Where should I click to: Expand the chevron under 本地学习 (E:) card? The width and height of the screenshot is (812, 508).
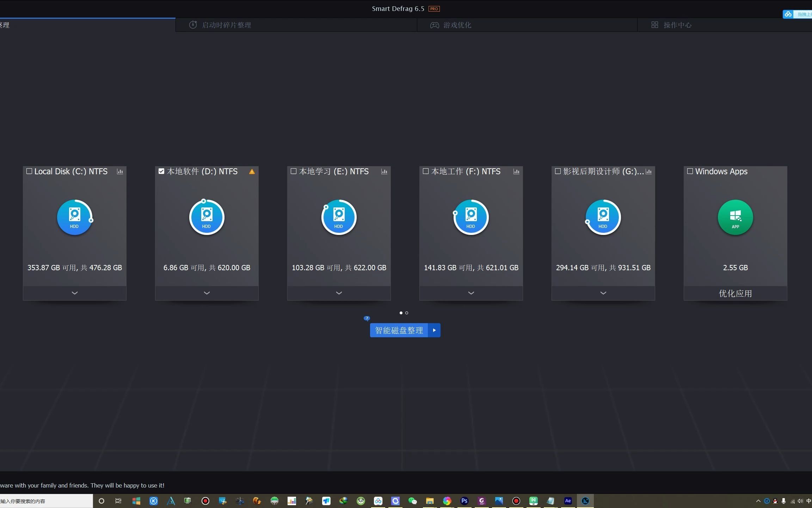tap(338, 293)
